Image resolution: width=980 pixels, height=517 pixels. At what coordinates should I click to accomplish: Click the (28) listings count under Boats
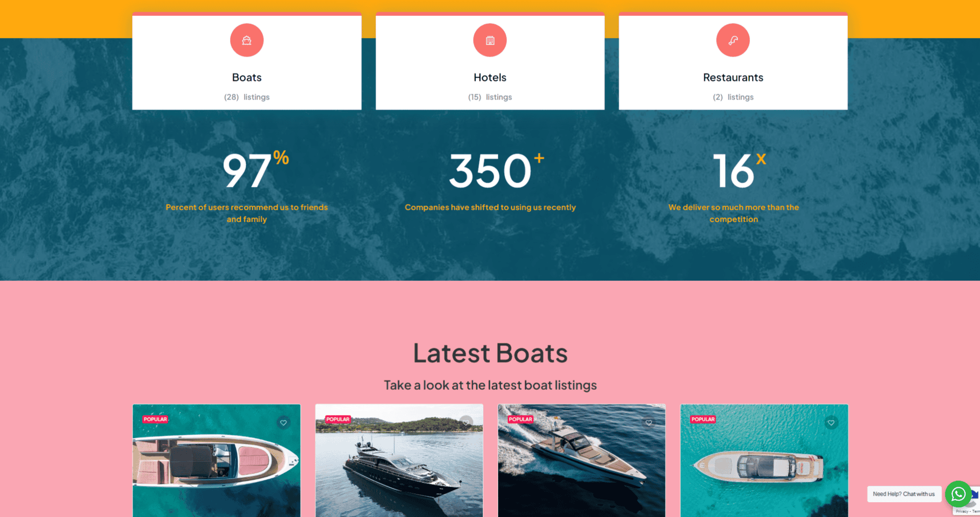[247, 97]
